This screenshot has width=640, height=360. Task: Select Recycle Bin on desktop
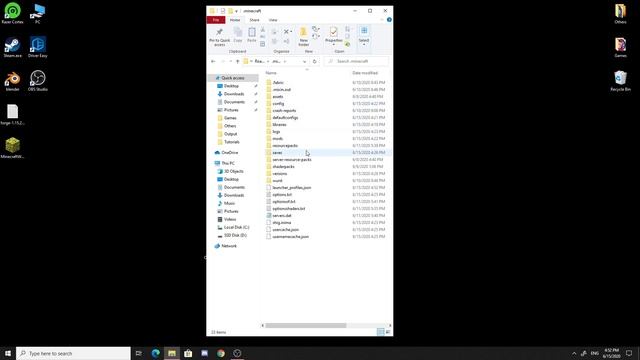pyautogui.click(x=620, y=81)
